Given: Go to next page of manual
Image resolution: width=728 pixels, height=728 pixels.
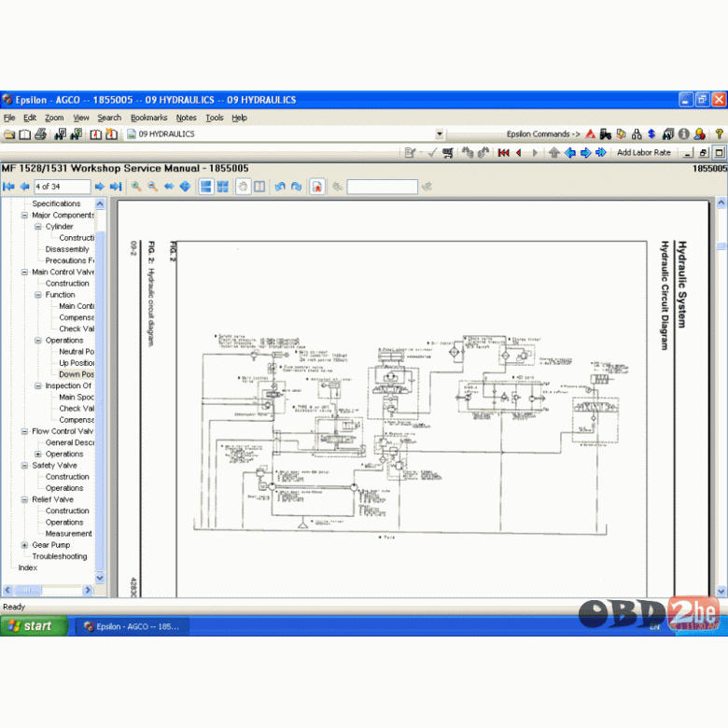Looking at the screenshot, I should pyautogui.click(x=99, y=187).
